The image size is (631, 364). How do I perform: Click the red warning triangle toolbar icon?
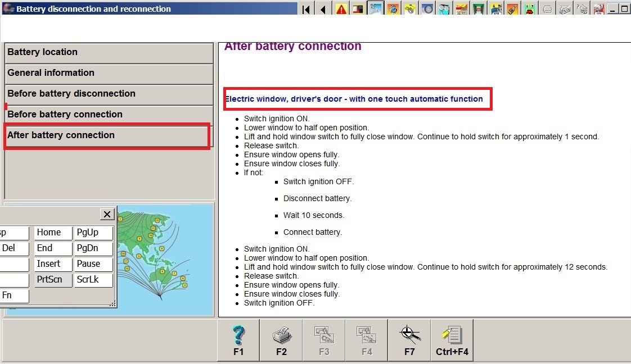tap(341, 9)
